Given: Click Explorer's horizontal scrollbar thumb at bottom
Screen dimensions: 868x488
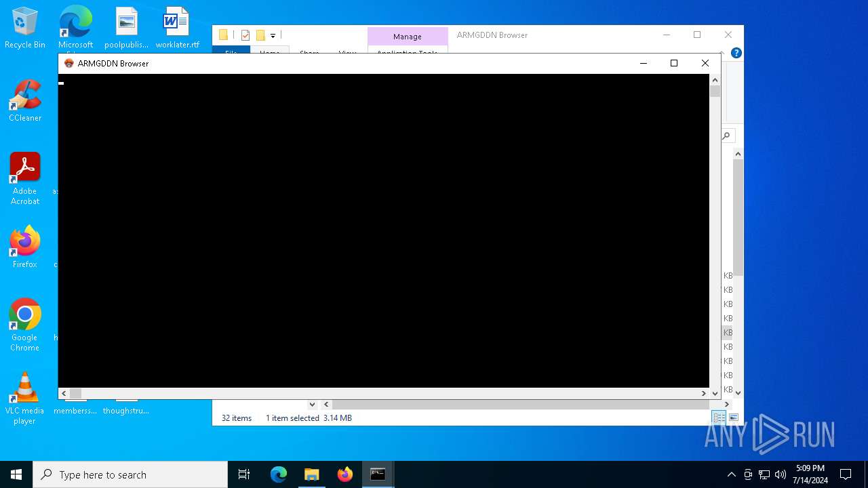Looking at the screenshot, I should click(520, 405).
